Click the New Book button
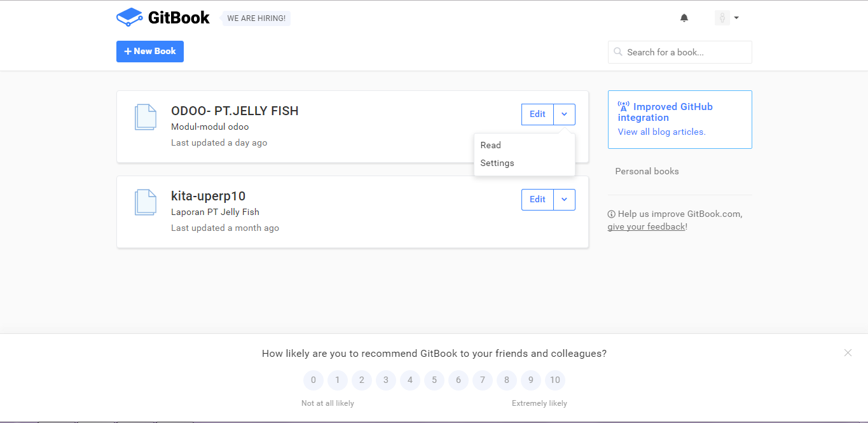Viewport: 868px width, 423px height. pyautogui.click(x=150, y=52)
